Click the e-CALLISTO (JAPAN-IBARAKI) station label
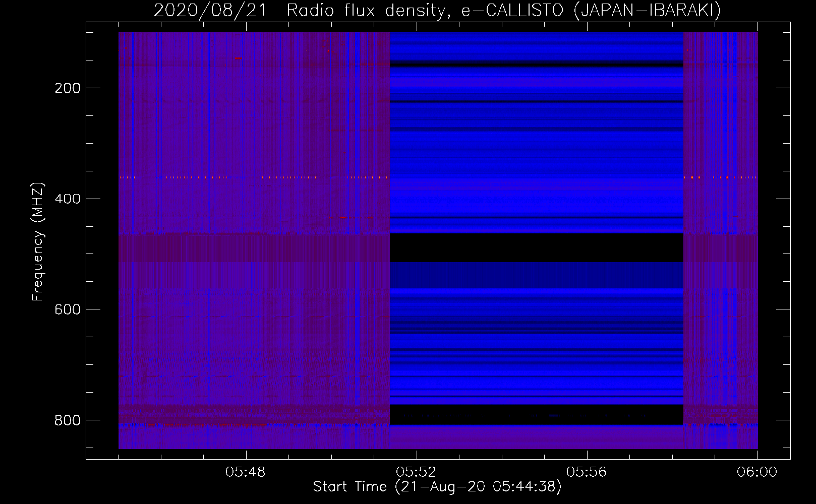This screenshot has height=504, width=816. [591, 10]
